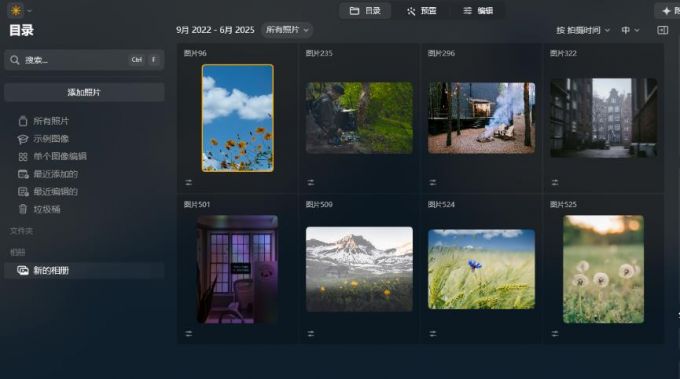Viewport: 680px width, 379px height.
Task: Select the 图片296 campfire thumbnail
Action: click(481, 118)
